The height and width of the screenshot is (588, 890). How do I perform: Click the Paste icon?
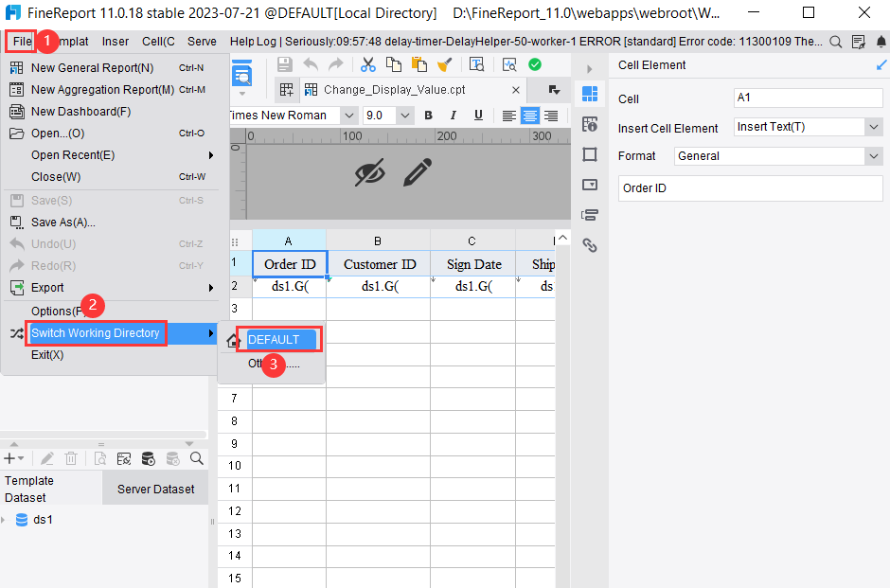coord(418,64)
